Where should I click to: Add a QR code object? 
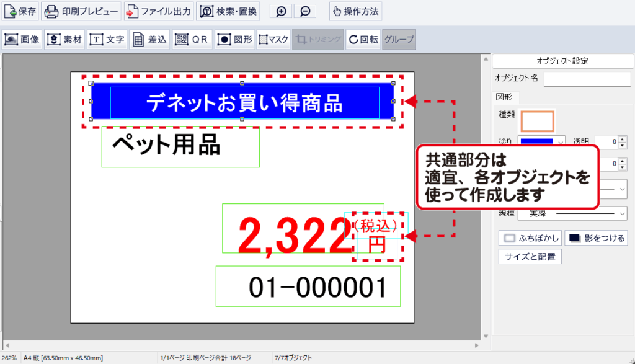[192, 40]
